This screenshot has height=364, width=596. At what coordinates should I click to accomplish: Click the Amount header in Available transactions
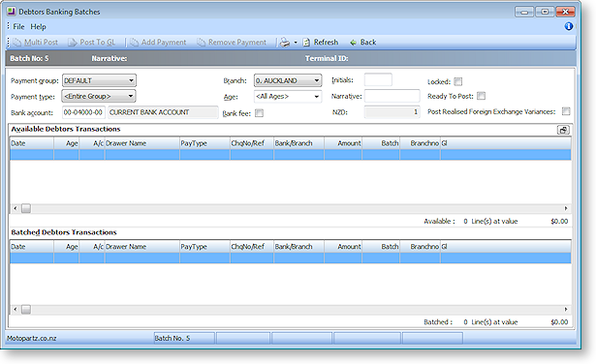tap(343, 143)
